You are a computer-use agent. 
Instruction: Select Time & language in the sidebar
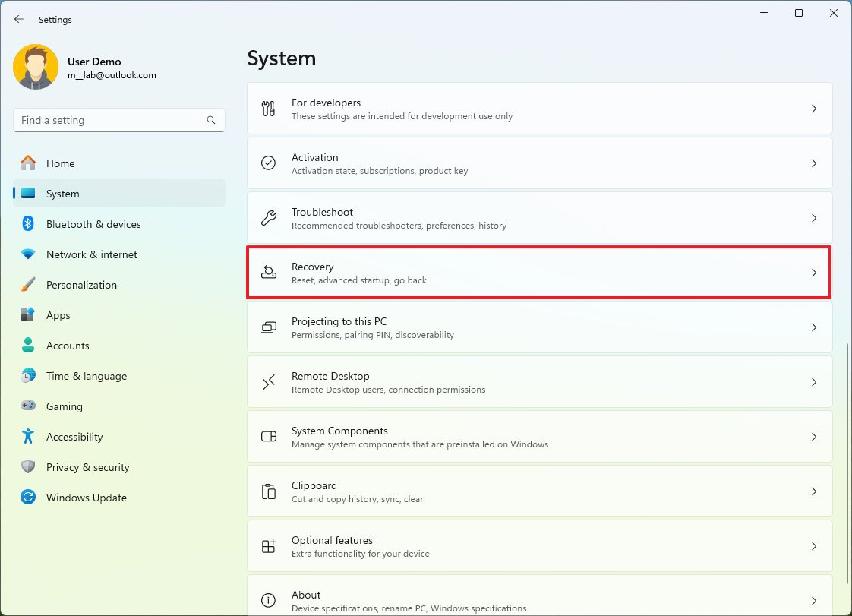[x=86, y=376]
